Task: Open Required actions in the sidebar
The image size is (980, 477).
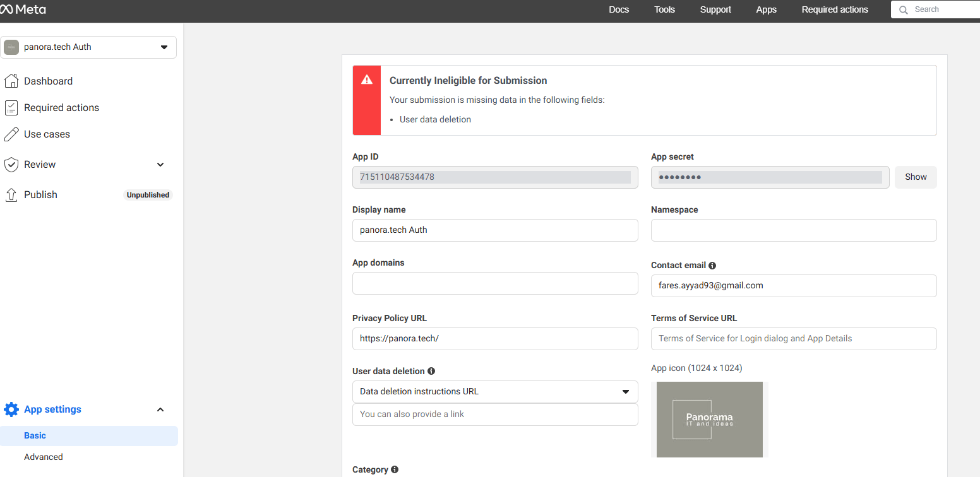Action: point(61,108)
